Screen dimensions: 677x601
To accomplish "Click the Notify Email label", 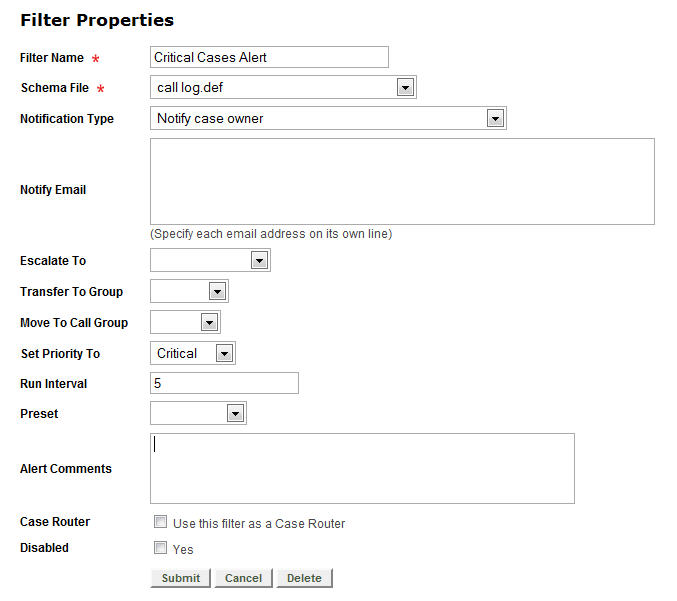I will coord(53,190).
